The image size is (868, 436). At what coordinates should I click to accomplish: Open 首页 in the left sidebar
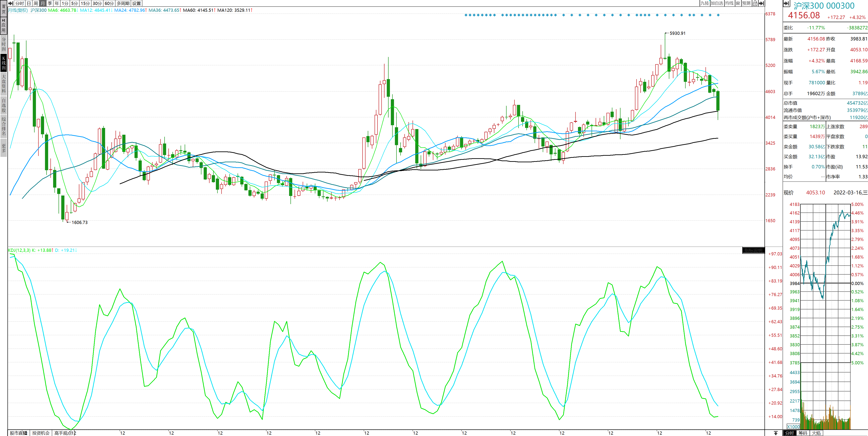[x=4, y=9]
